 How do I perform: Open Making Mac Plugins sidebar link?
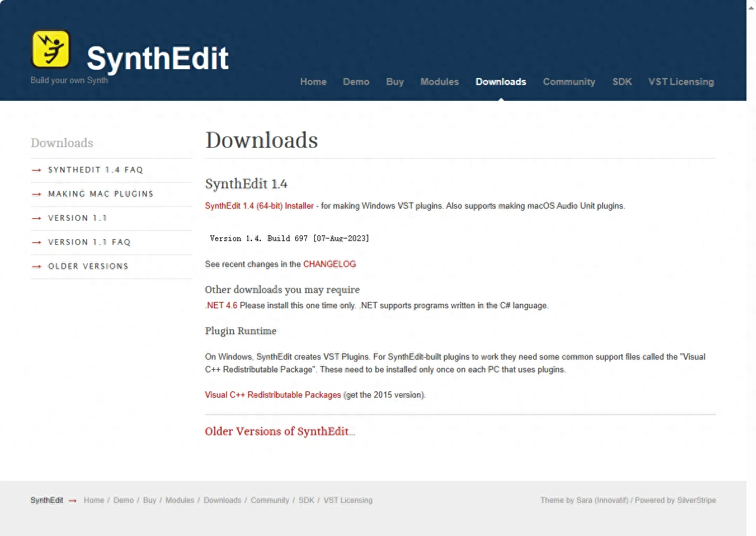click(x=101, y=193)
